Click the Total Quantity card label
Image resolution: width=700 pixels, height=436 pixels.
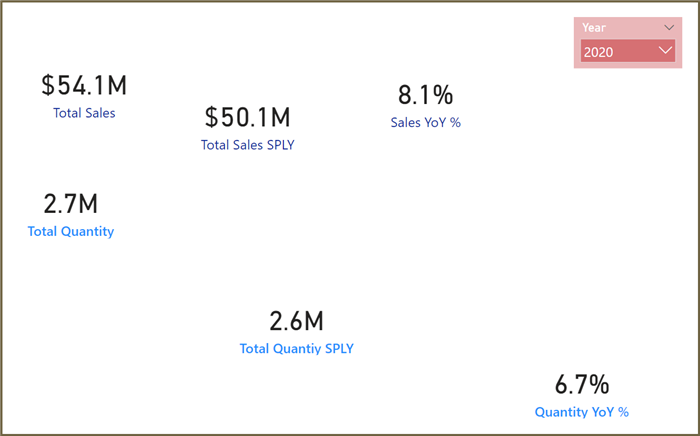[x=70, y=231]
